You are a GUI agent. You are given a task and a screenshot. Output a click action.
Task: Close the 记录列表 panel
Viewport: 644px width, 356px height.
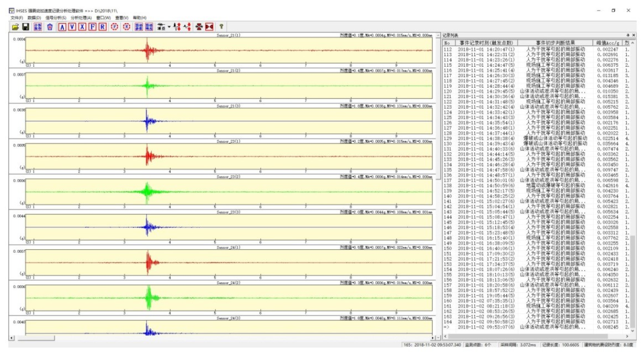pyautogui.click(x=634, y=35)
